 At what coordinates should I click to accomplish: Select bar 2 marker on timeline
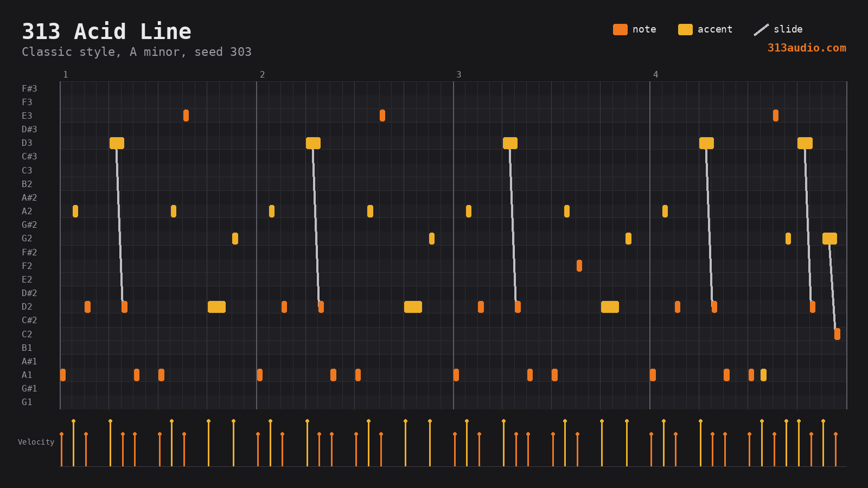click(262, 74)
